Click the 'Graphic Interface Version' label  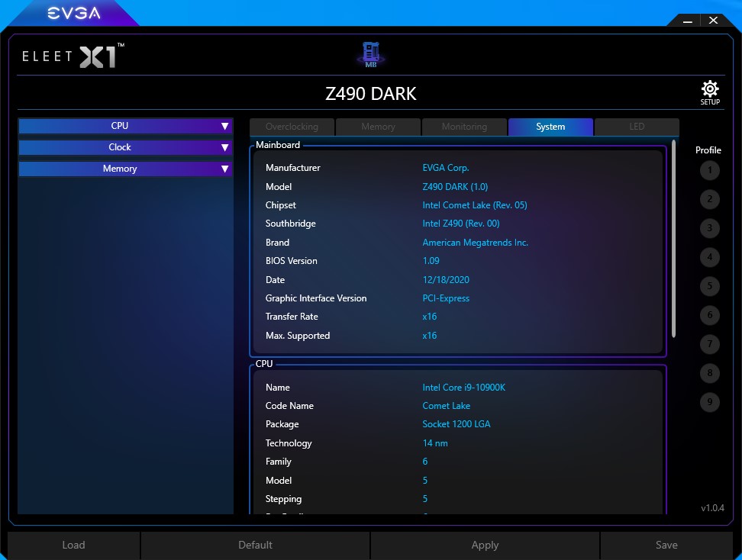click(x=316, y=298)
